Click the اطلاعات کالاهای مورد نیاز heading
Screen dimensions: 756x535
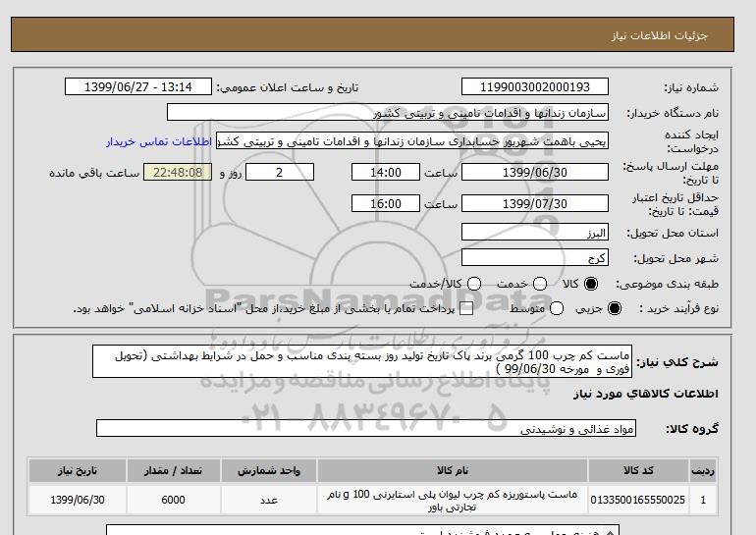click(646, 394)
